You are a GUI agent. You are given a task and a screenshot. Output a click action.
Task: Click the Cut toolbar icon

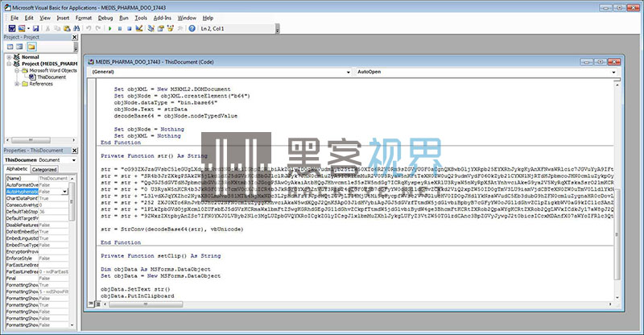[x=47, y=28]
